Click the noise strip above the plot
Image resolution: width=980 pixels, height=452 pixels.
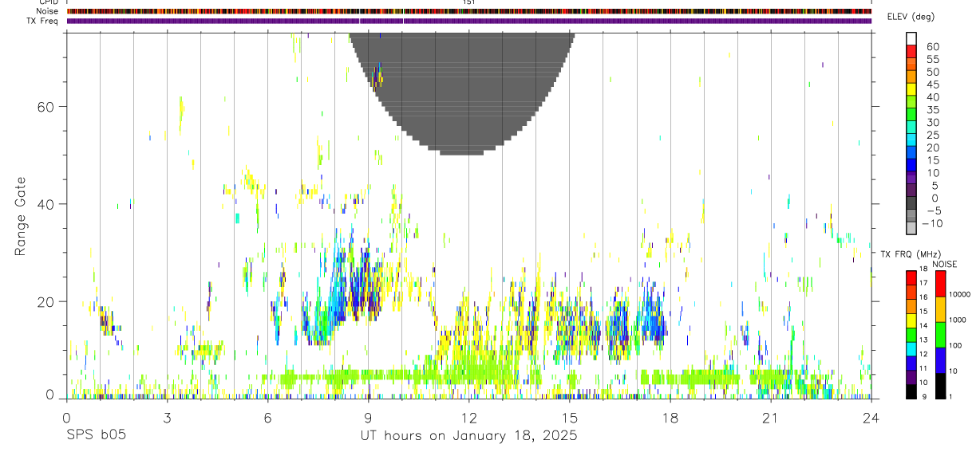(469, 11)
